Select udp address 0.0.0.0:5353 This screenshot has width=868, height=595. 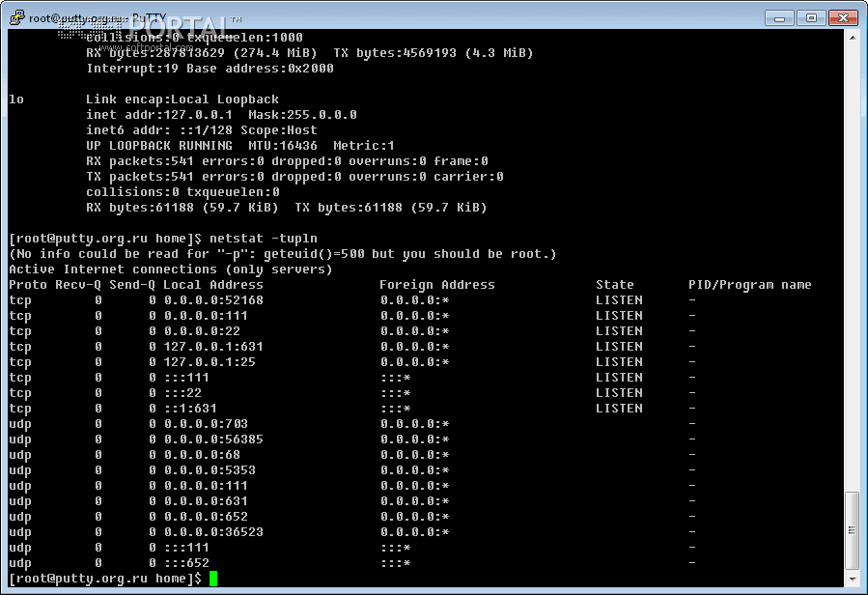[x=210, y=471]
